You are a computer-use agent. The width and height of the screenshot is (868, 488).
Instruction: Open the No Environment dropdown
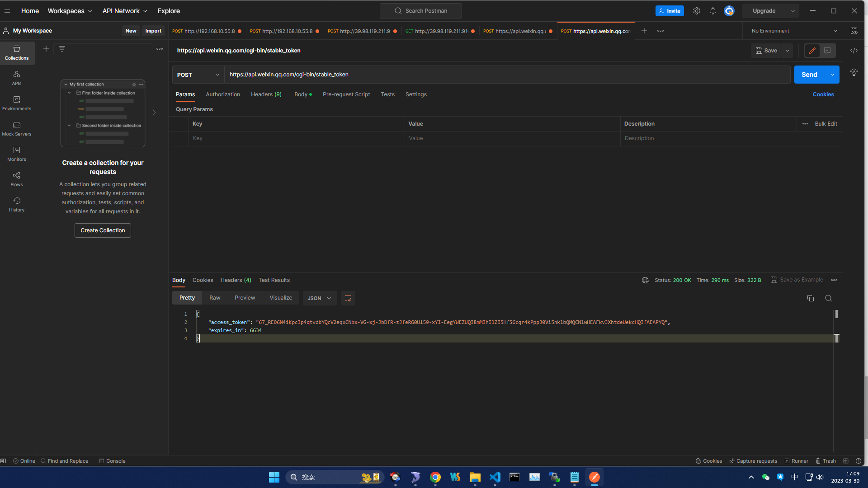pos(794,31)
